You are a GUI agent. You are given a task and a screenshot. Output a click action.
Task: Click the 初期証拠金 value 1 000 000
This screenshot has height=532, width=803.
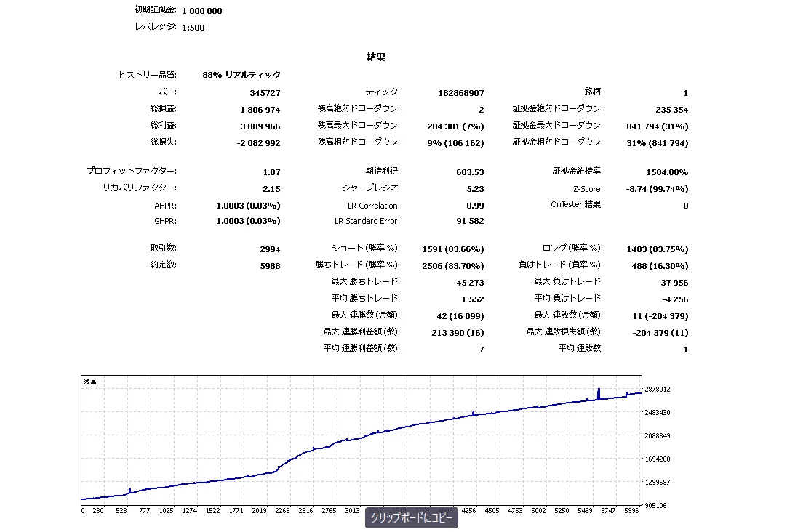pyautogui.click(x=202, y=11)
